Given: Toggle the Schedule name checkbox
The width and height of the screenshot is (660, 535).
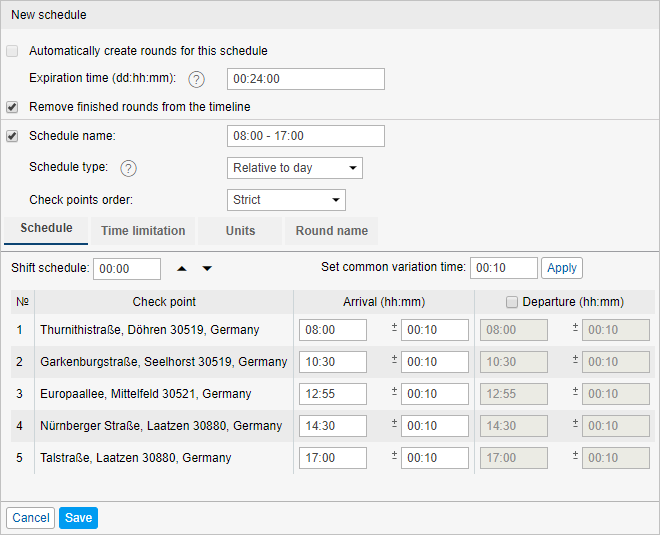Looking at the screenshot, I should (13, 136).
